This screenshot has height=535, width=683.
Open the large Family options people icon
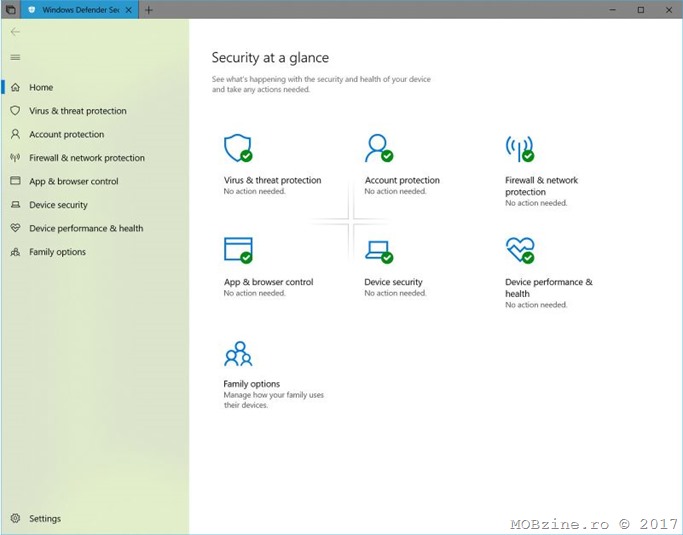238,353
